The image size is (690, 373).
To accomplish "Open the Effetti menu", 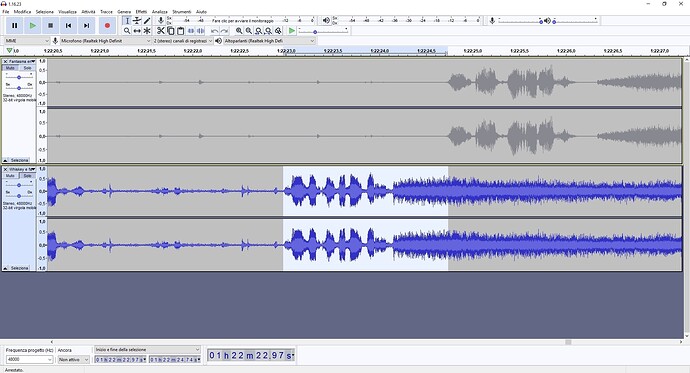I will 141,11.
